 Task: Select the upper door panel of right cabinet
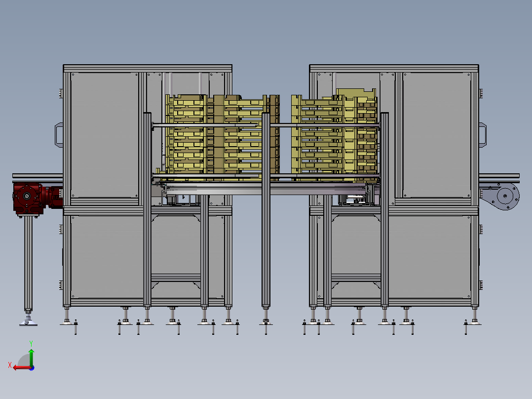(x=437, y=135)
